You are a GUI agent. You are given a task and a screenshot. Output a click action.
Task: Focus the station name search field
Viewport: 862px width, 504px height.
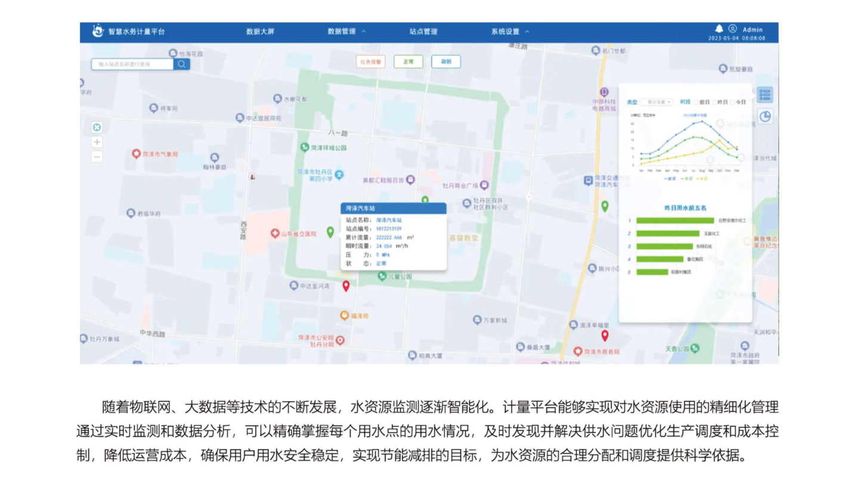coord(132,64)
